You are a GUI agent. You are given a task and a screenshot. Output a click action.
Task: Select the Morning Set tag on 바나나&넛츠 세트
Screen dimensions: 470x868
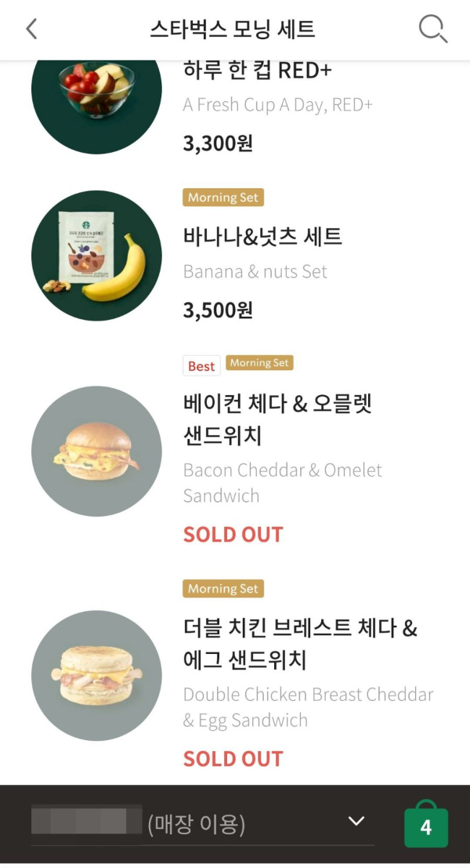click(222, 197)
